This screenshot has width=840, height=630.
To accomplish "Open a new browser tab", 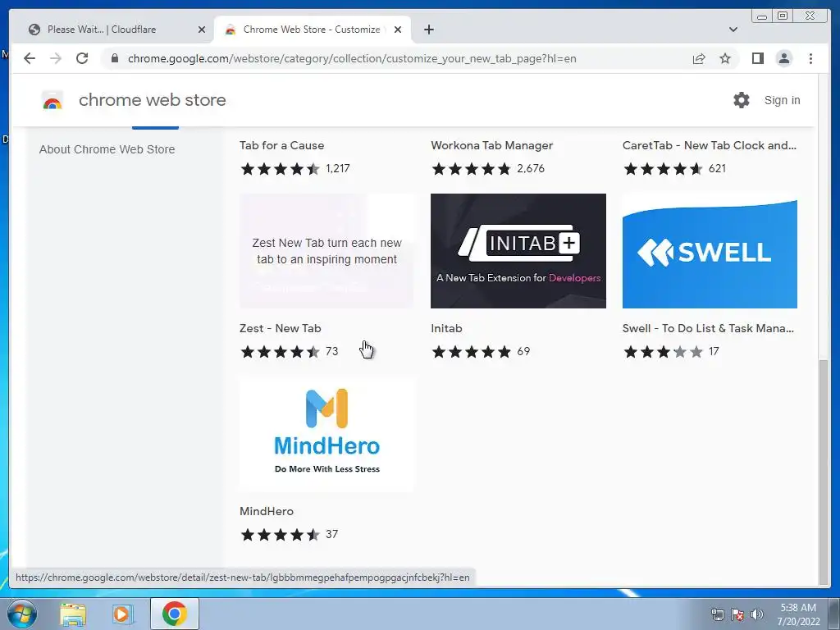I will [x=428, y=30].
